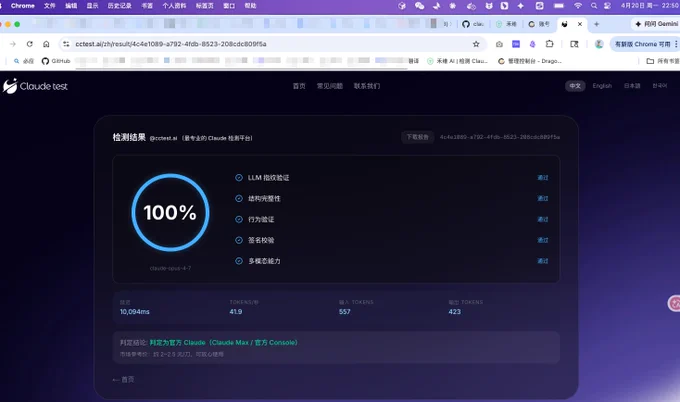Click the 3D cube menu bar icon
The image size is (680, 402).
tap(402, 6)
